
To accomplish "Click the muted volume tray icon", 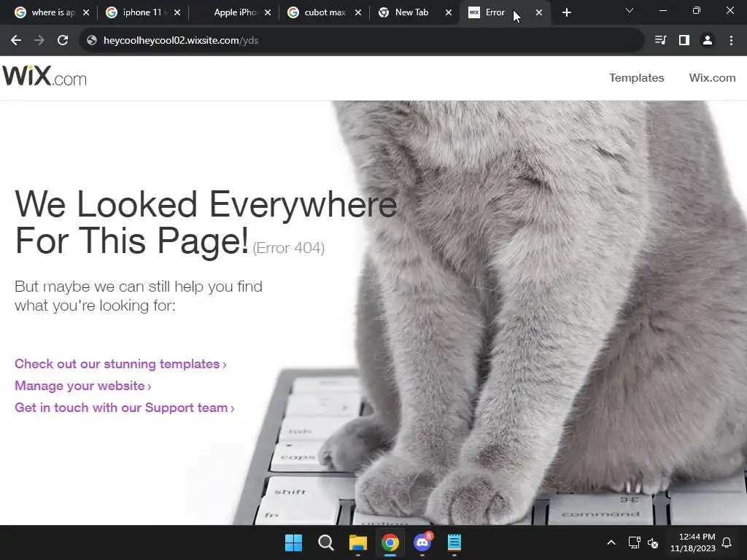I will tap(653, 542).
